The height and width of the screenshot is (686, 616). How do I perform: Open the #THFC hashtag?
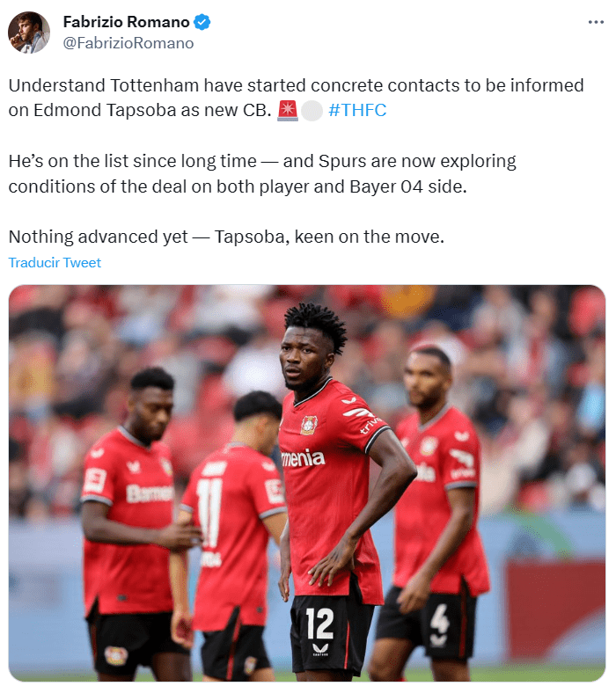[x=357, y=110]
